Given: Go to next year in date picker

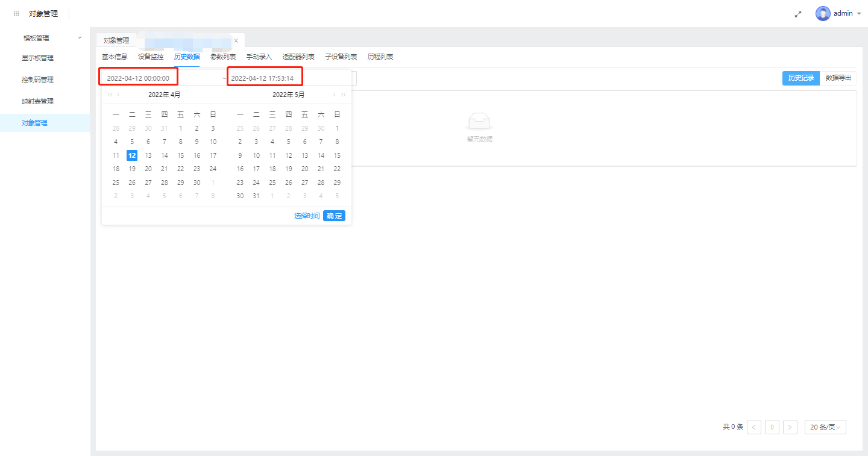Looking at the screenshot, I should 344,95.
